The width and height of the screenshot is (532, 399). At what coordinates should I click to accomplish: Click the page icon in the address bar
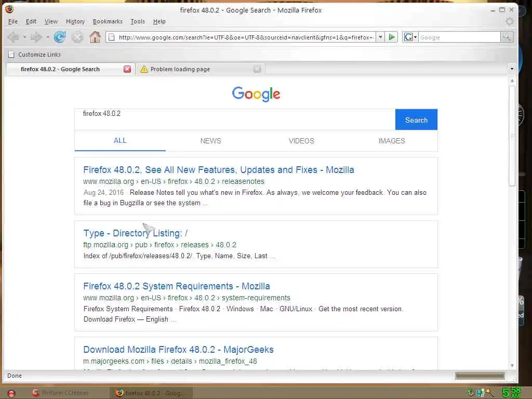pos(111,37)
